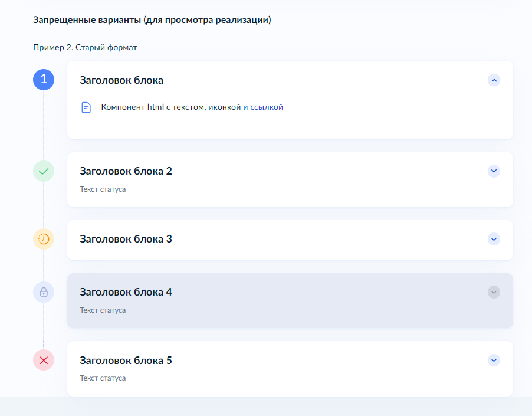This screenshot has height=416, width=532.
Task: Click the padlock locked step icon
Action: coord(44,292)
